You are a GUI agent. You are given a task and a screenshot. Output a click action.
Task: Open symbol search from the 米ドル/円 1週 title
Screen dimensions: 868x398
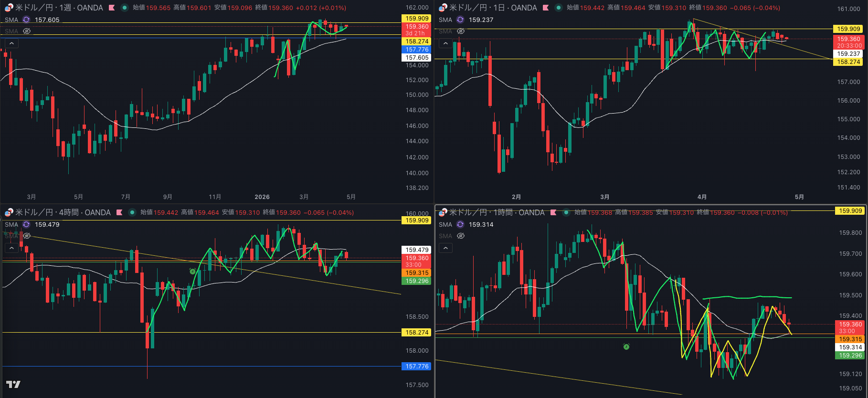(x=59, y=8)
